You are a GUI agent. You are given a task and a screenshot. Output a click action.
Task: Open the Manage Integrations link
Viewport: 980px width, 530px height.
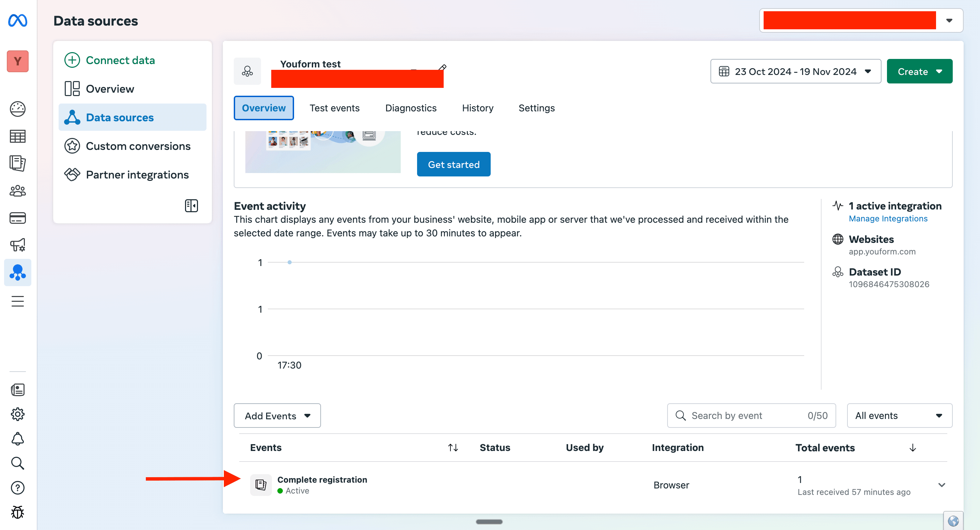[x=888, y=219]
